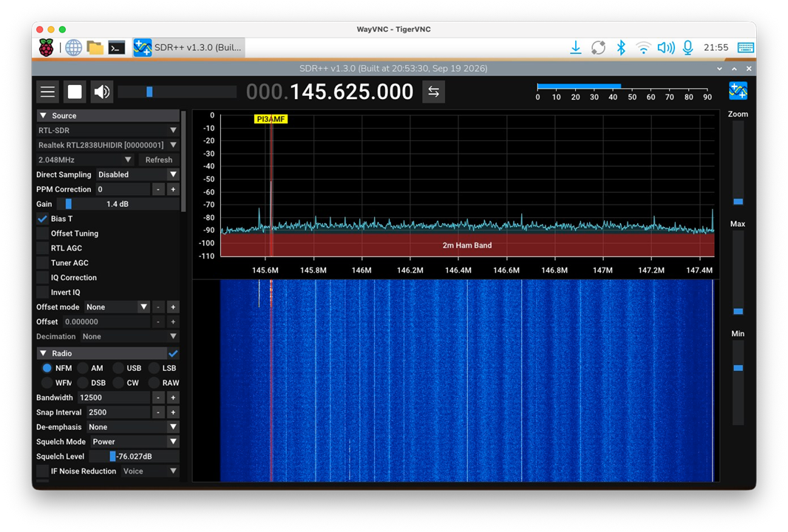Screen dimensions: 788x532
Task: Open the on-screen keyboard tray icon
Action: (745, 48)
